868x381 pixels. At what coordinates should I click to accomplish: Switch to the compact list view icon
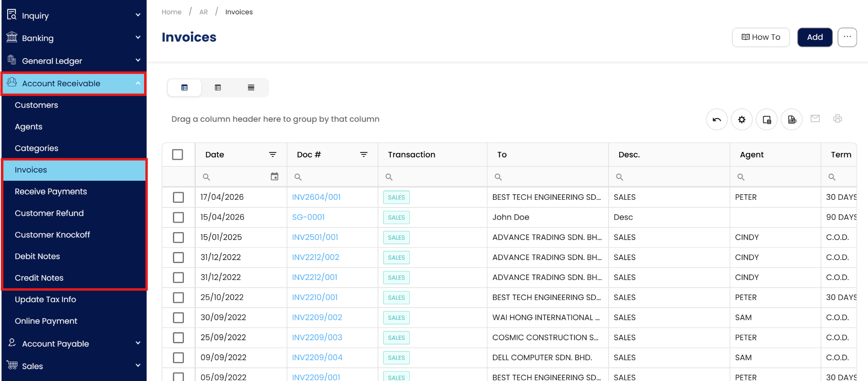(251, 88)
